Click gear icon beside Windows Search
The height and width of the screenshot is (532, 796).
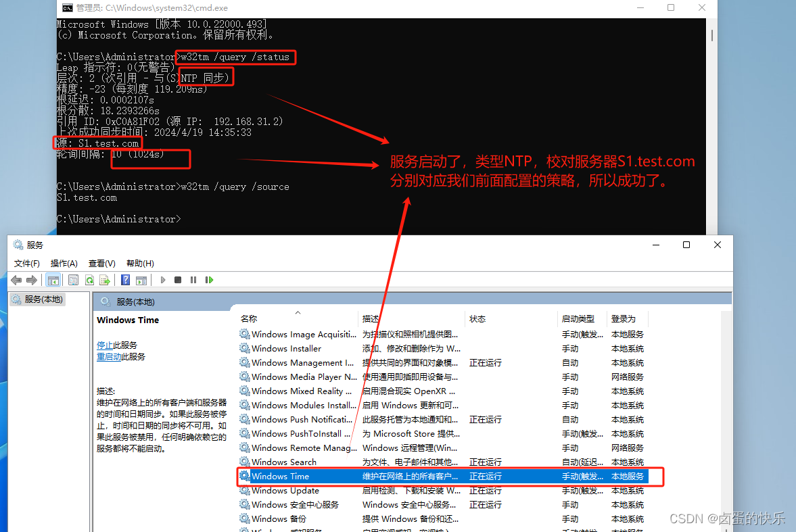pyautogui.click(x=245, y=462)
